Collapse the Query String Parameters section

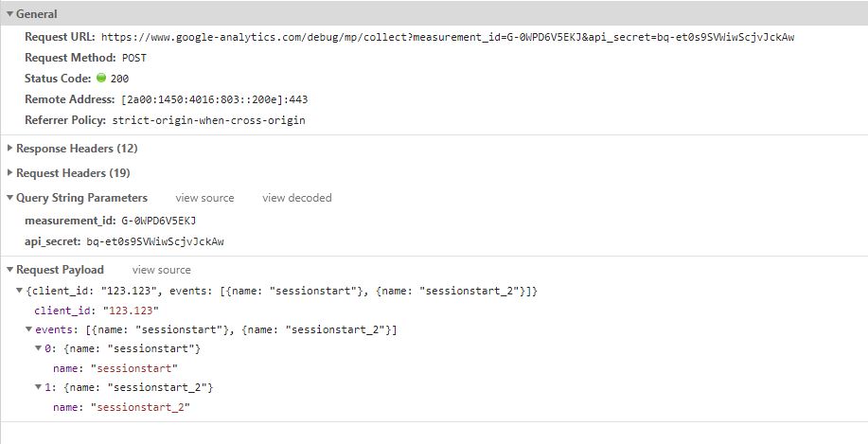click(x=9, y=198)
